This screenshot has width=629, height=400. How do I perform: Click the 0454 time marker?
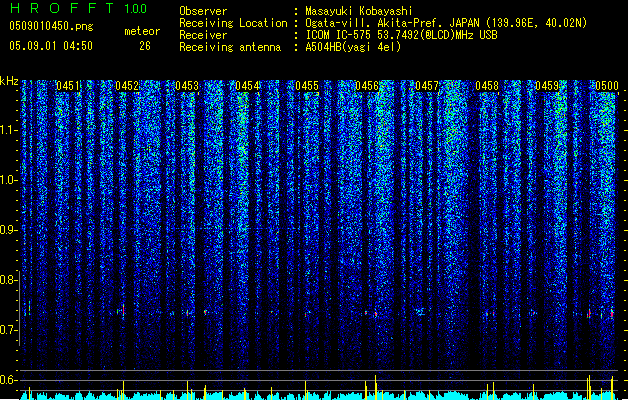click(x=247, y=86)
